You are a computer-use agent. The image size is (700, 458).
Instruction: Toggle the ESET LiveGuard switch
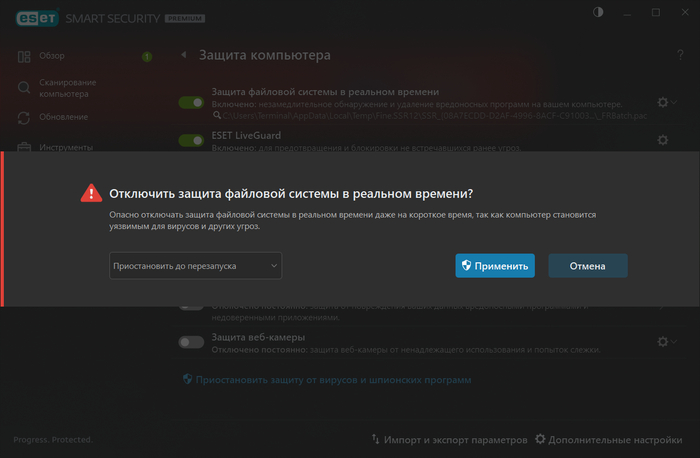[191, 140]
